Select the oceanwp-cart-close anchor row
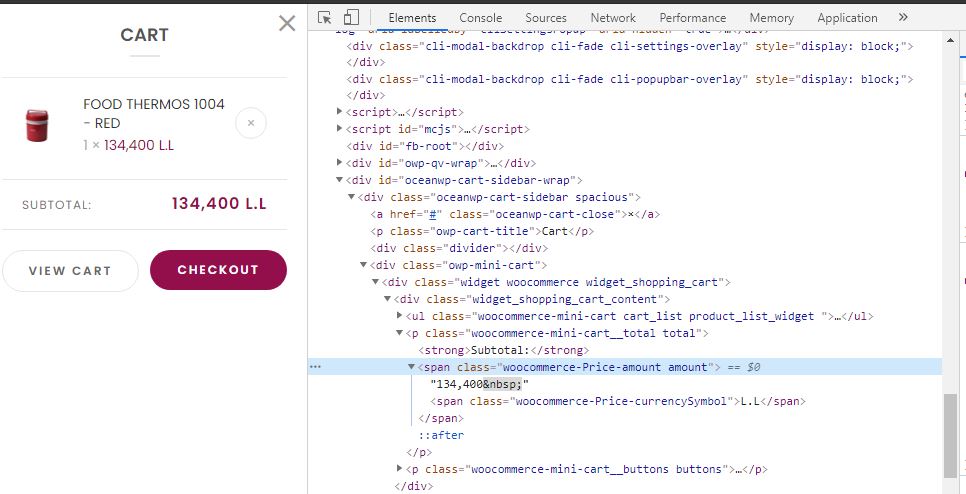Viewport: 966px width, 494px height. (x=515, y=214)
